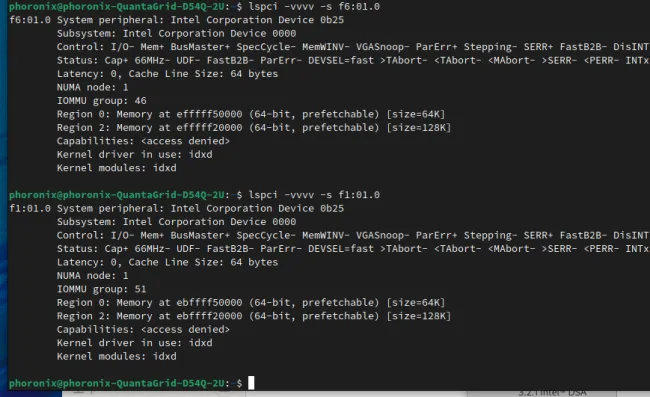The image size is (650, 397).
Task: Click 'BusMaster+' in the f6:01.0 Control line
Action: (200, 47)
